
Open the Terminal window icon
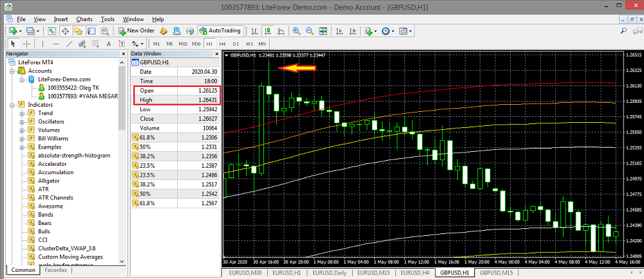click(x=91, y=31)
